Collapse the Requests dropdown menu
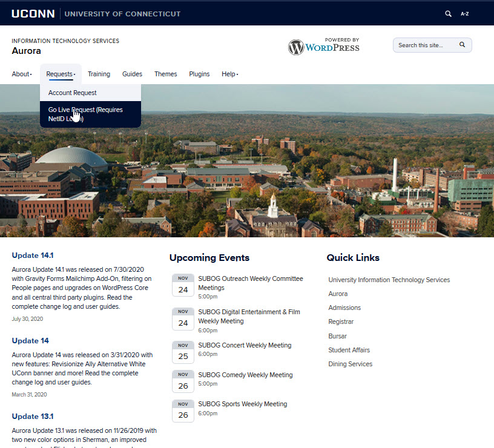The height and width of the screenshot is (448, 494). pyautogui.click(x=60, y=74)
